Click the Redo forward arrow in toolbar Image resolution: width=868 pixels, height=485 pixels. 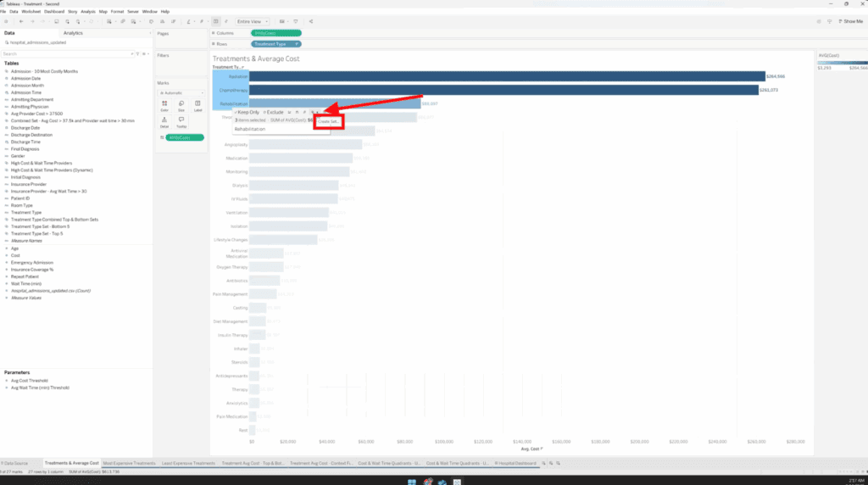pyautogui.click(x=32, y=21)
